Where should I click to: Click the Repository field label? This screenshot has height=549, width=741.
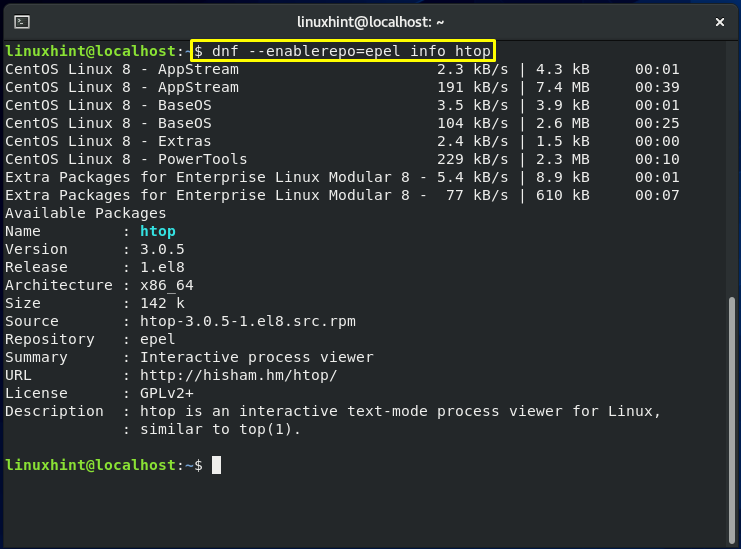pyautogui.click(x=50, y=339)
